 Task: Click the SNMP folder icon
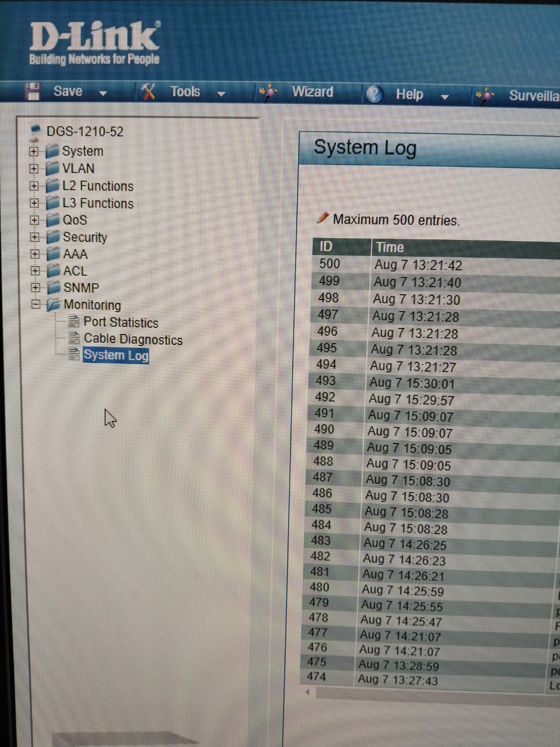(x=54, y=288)
